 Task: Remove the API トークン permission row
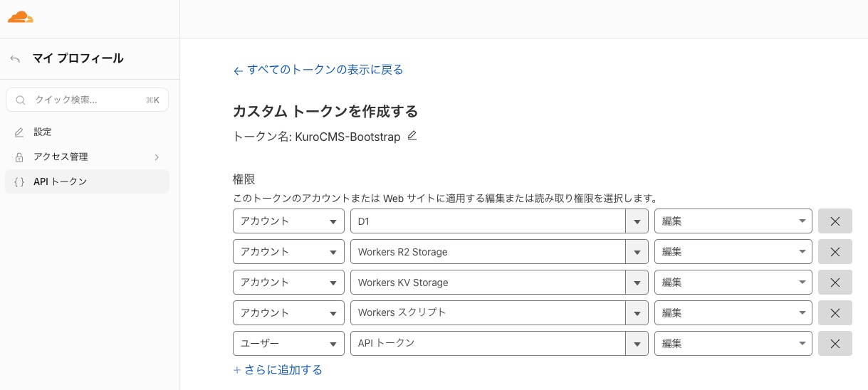tap(835, 344)
